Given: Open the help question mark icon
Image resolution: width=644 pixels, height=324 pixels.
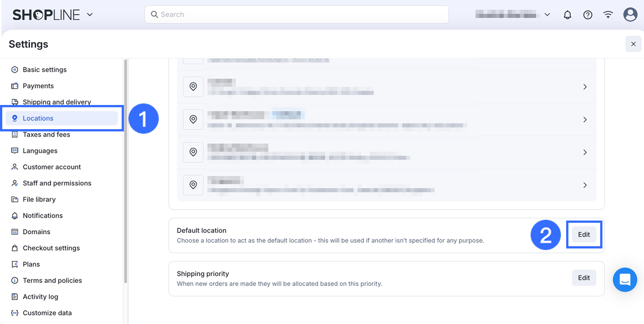Looking at the screenshot, I should [588, 15].
